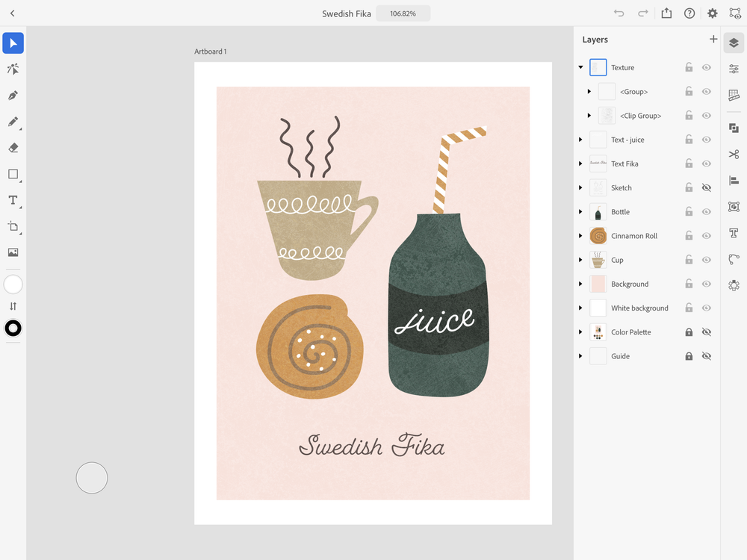Viewport: 747px width, 560px height.
Task: Expand the Clip Group layer
Action: [589, 115]
